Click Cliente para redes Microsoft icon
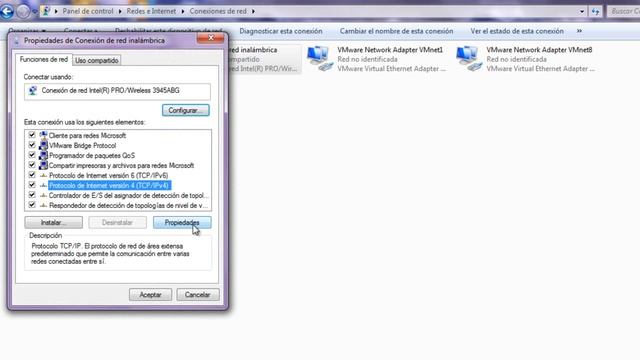The width and height of the screenshot is (640, 360). (x=43, y=135)
